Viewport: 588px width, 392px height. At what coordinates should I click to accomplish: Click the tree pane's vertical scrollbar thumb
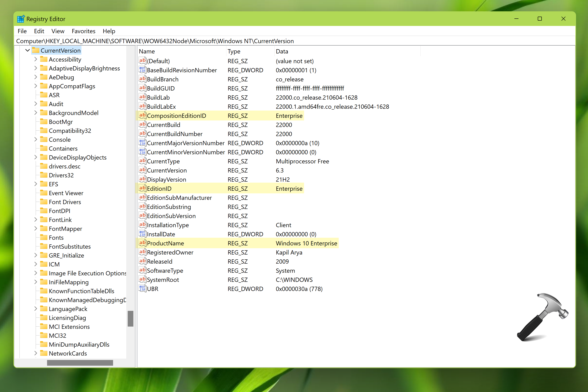coord(130,318)
